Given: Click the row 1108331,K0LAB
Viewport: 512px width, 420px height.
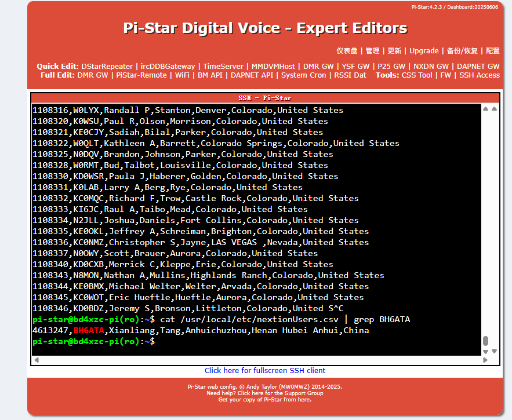Looking at the screenshot, I should [x=168, y=187].
